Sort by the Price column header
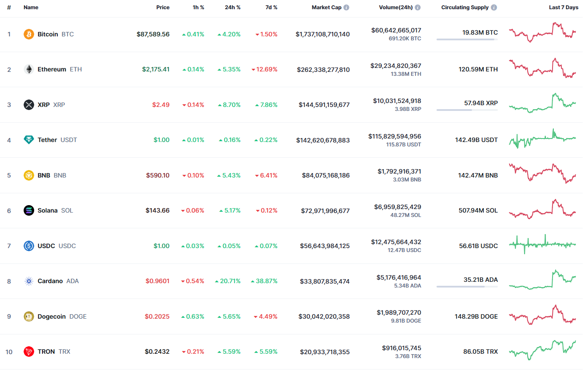The width and height of the screenshot is (588, 373). pos(163,7)
